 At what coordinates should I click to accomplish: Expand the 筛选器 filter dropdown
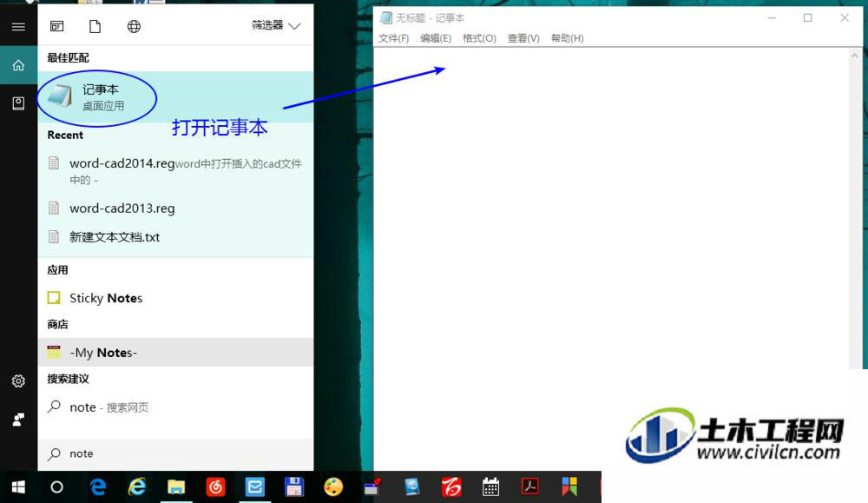[276, 25]
